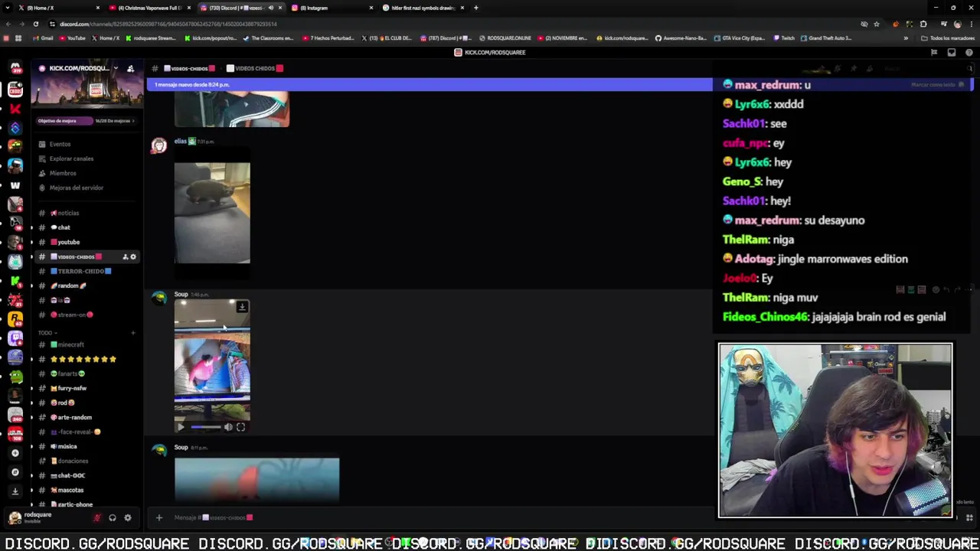Open Discord direct messages home icon
This screenshot has width=980, height=551.
(x=15, y=68)
